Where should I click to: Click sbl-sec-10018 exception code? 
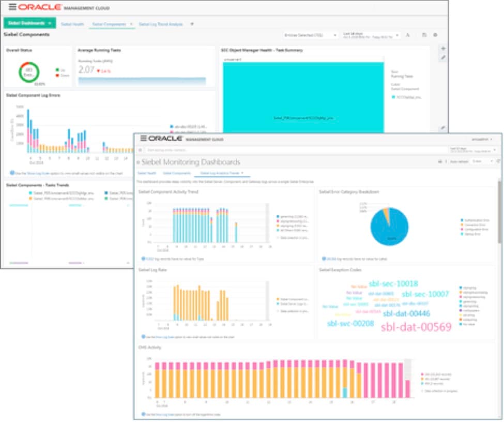coord(393,283)
